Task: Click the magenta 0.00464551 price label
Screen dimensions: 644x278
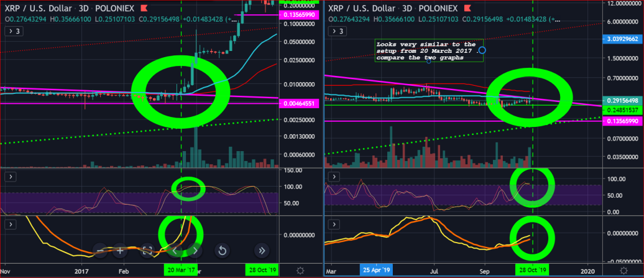Action: [299, 104]
